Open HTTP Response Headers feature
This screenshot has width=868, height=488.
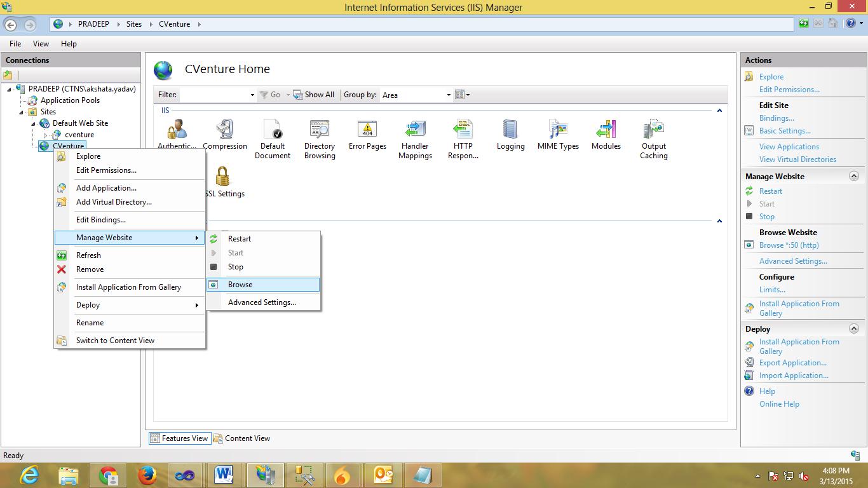(x=463, y=140)
